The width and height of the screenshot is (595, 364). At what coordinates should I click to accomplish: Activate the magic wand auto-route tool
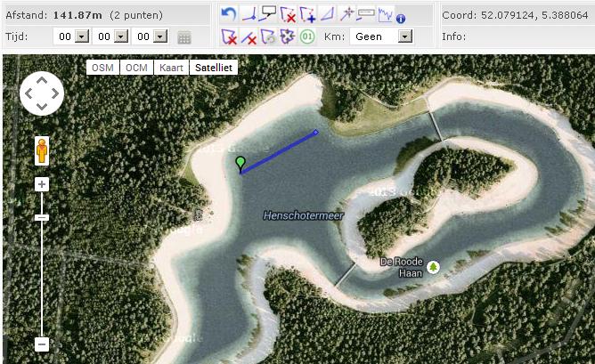[346, 14]
